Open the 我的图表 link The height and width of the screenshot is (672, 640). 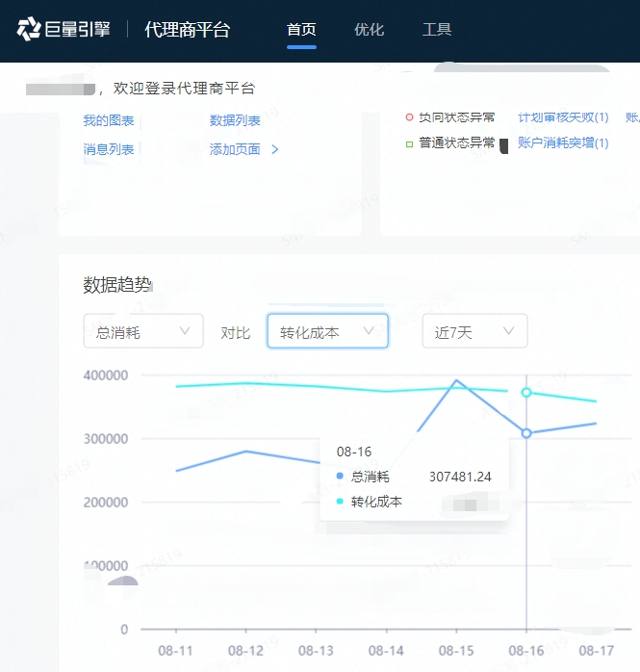[109, 121]
